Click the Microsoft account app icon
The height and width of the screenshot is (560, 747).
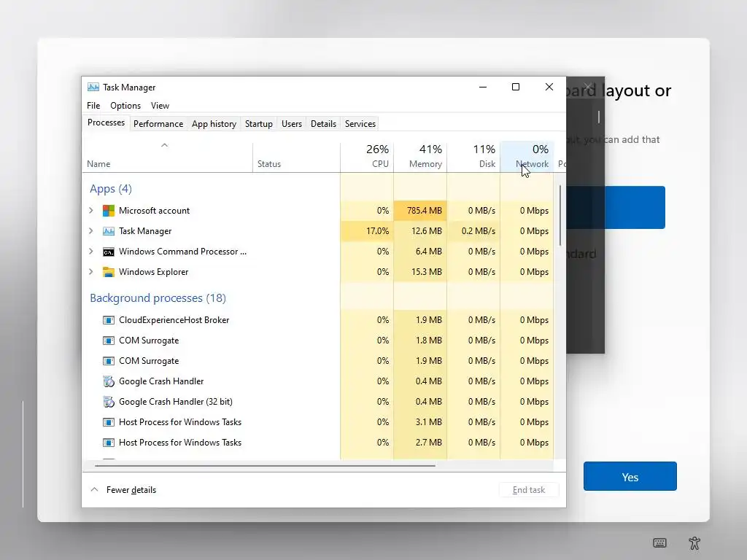(x=109, y=211)
